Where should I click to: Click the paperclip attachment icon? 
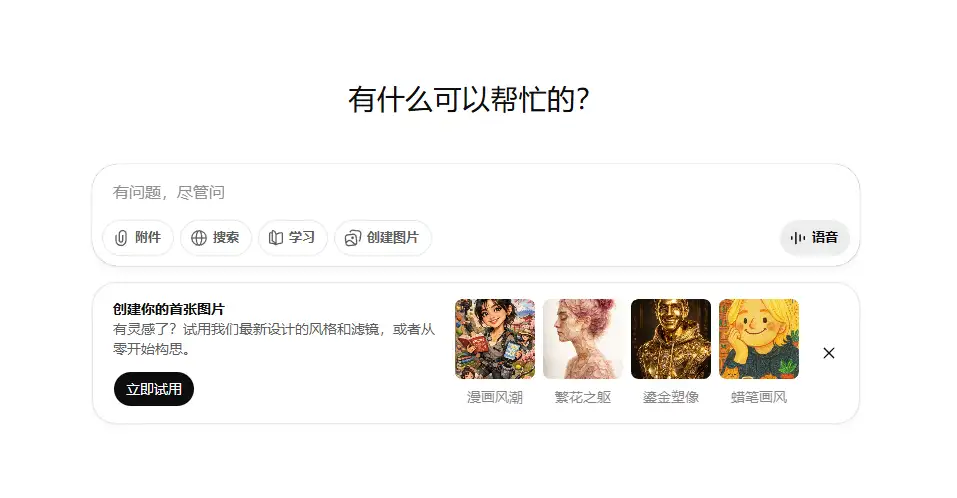pyautogui.click(x=121, y=238)
